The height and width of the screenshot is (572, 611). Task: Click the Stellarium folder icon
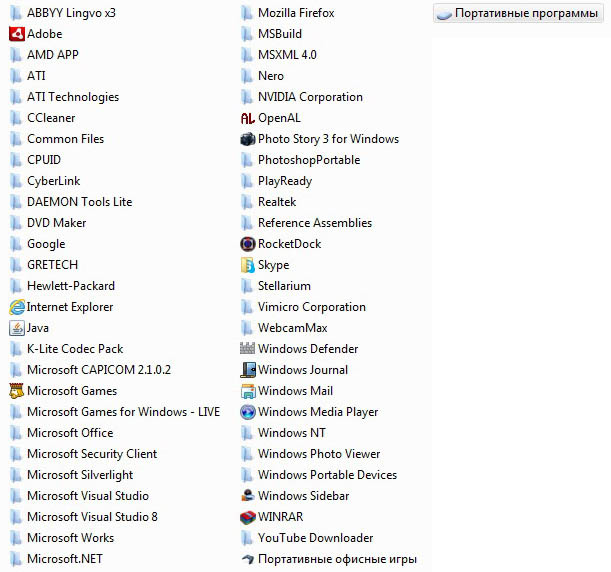[247, 286]
